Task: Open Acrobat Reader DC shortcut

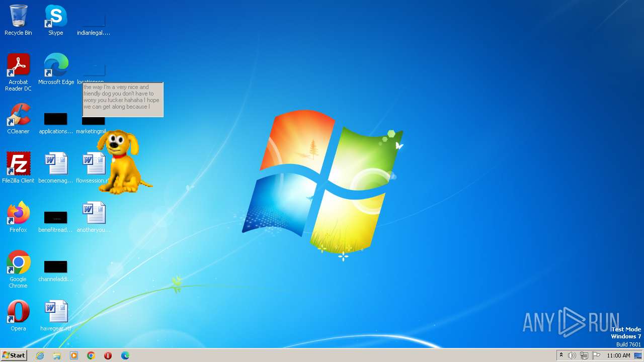Action: pos(18,72)
